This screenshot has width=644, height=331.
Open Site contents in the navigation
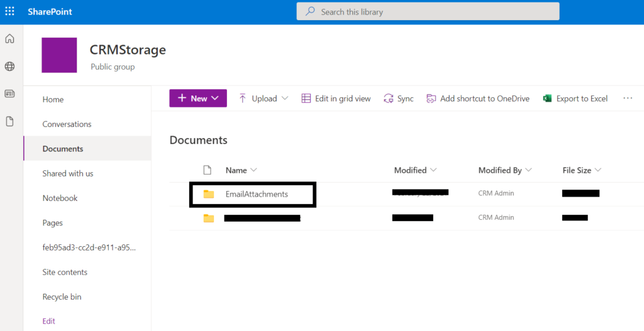coord(65,272)
